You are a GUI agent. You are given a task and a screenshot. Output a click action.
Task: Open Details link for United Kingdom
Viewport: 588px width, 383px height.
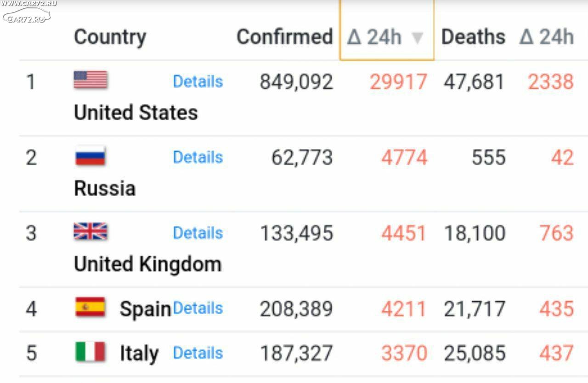[198, 233]
